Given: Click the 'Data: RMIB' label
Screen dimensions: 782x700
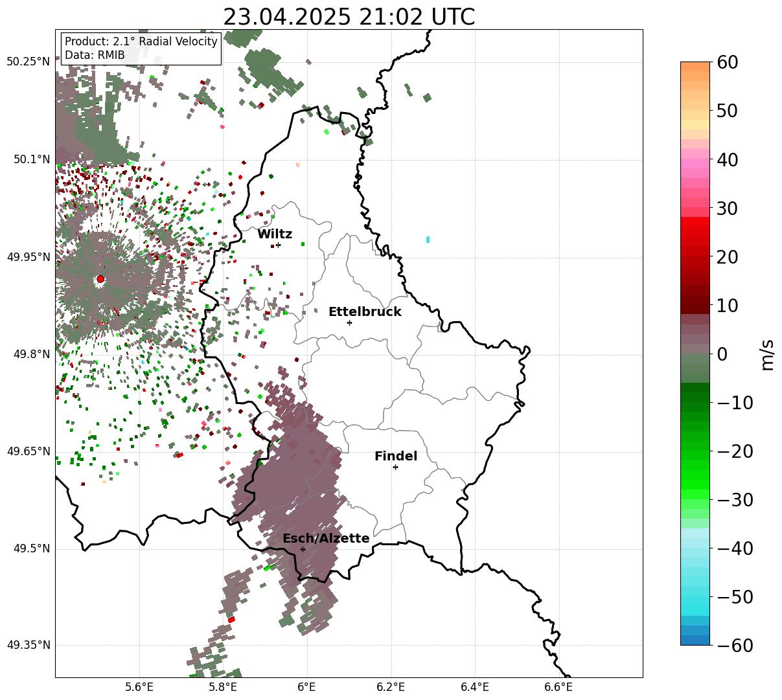Looking at the screenshot, I should (x=95, y=55).
